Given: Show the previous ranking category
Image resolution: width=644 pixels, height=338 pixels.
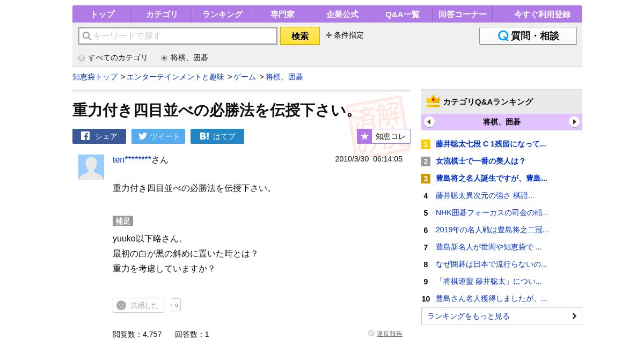Looking at the screenshot, I should [x=429, y=122].
